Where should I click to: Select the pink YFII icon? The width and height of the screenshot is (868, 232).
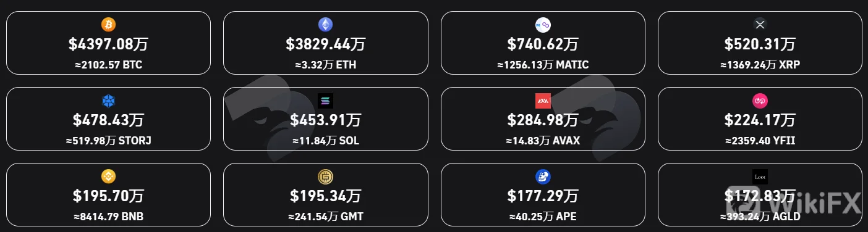tap(760, 101)
